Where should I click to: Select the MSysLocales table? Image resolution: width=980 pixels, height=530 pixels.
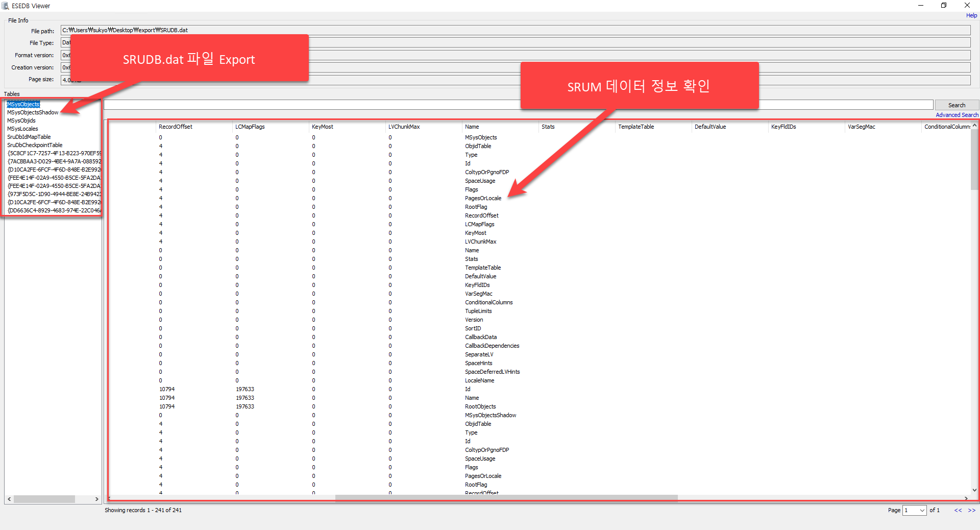pos(22,129)
